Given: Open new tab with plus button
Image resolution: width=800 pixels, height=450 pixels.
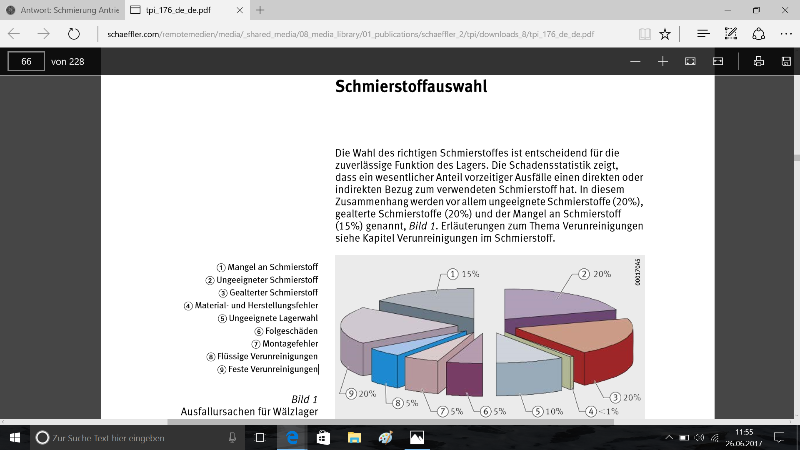Looking at the screenshot, I should [x=260, y=10].
